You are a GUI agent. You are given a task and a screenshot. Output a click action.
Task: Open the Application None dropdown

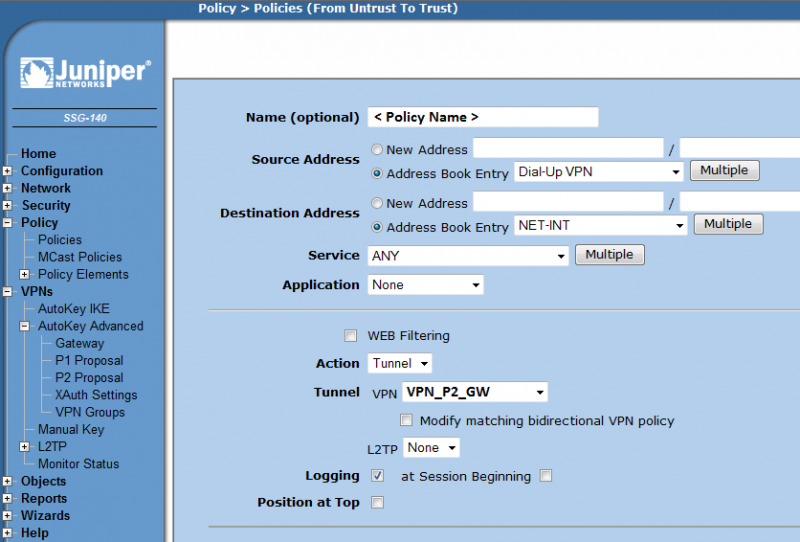pos(426,285)
